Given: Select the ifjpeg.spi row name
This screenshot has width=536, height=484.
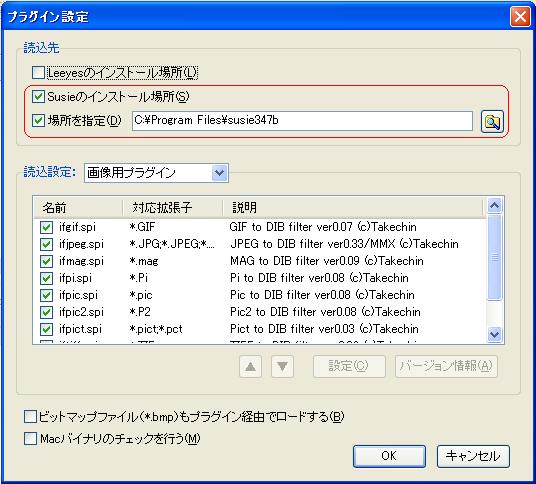Looking at the screenshot, I should click(x=81, y=244).
